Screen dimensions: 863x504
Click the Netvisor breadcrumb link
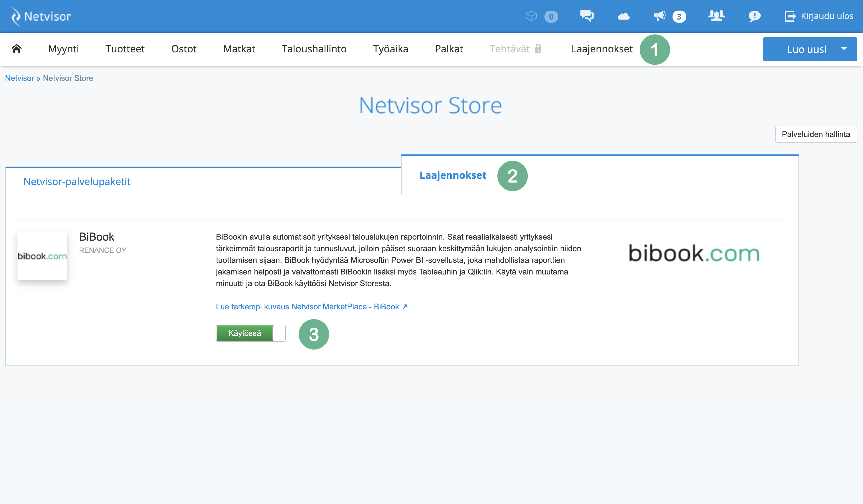click(x=20, y=78)
